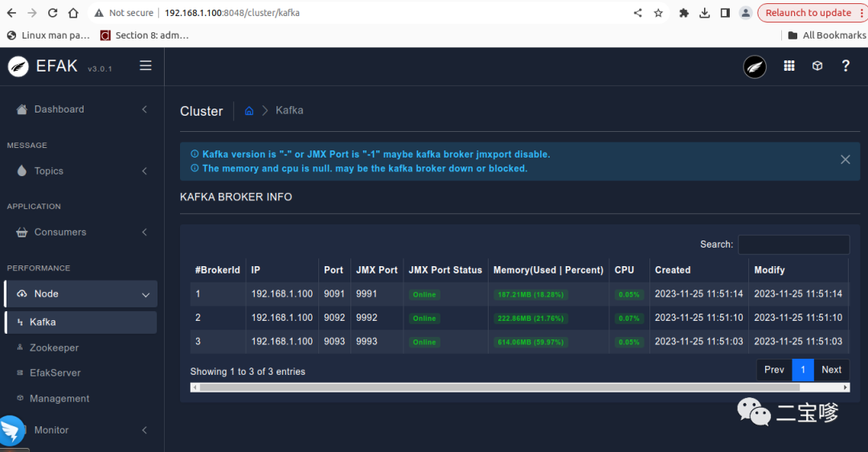
Task: Click the 222.86MB (21.76%) memory badge
Action: pyautogui.click(x=530, y=318)
